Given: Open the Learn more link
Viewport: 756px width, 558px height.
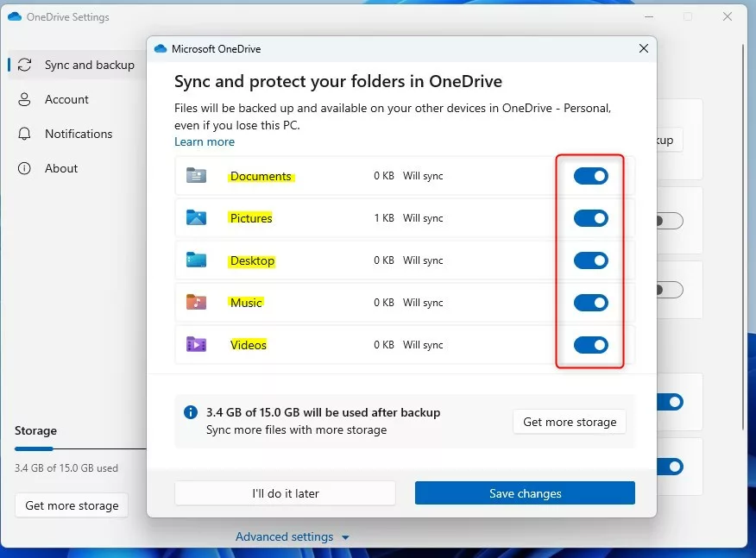Looking at the screenshot, I should coord(205,141).
